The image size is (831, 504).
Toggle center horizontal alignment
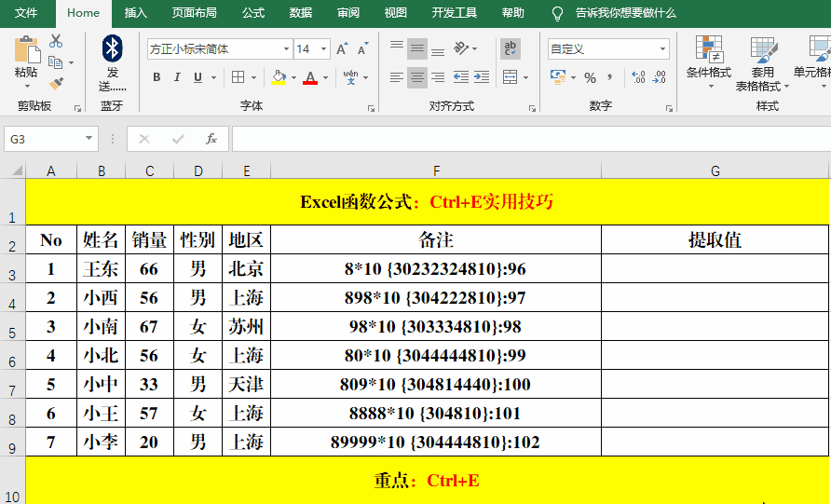pos(417,77)
